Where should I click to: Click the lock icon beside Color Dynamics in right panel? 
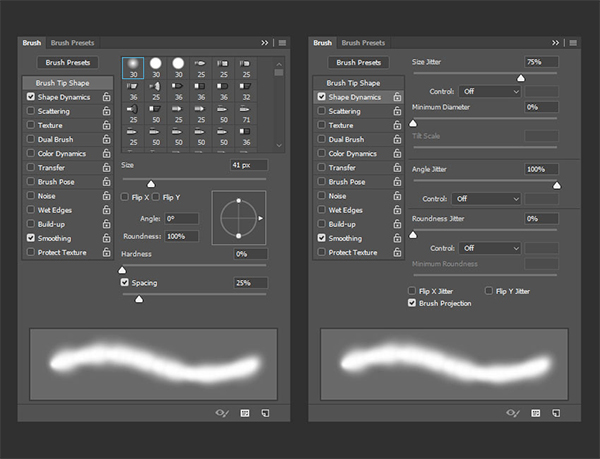[x=398, y=154]
